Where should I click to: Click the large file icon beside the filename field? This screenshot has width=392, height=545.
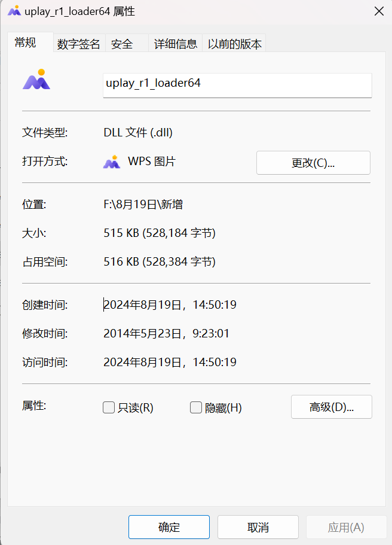pyautogui.click(x=36, y=80)
